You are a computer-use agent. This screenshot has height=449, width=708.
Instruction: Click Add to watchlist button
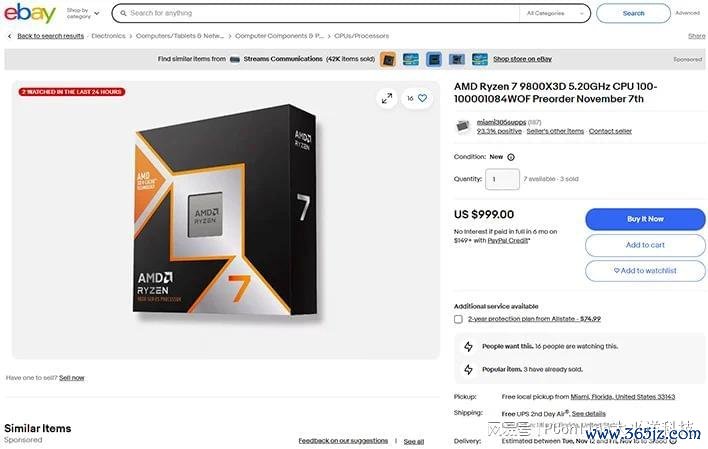pyautogui.click(x=645, y=271)
